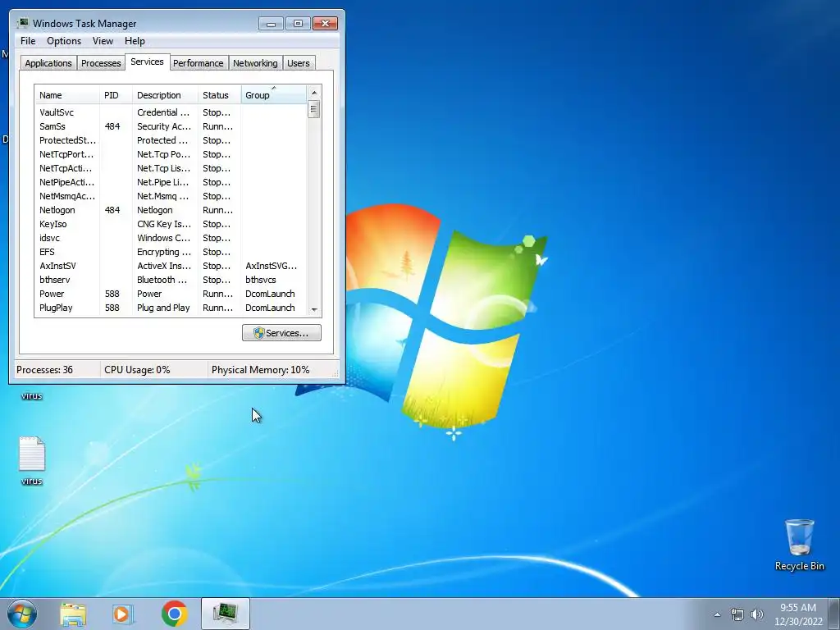Select the NetTcpPort... service row

coord(171,154)
